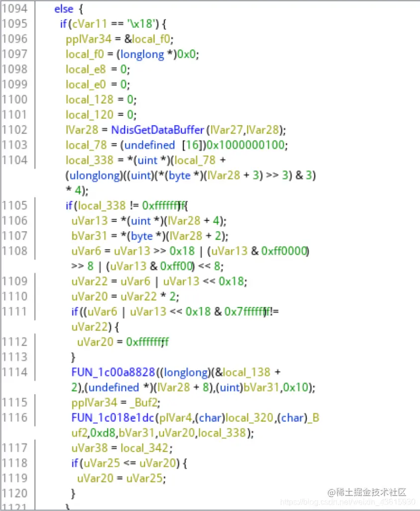
Task: Click bVar31 assignment on line 1107
Action: pyautogui.click(x=89, y=236)
